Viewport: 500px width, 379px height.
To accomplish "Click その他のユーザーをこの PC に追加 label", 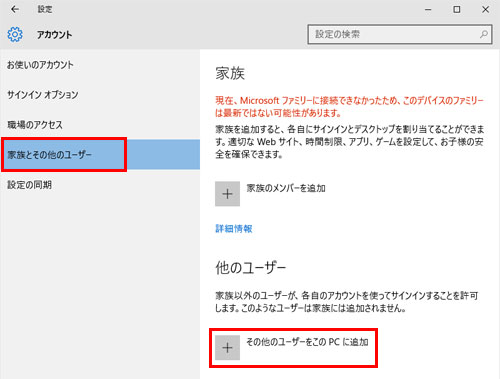I will 307,342.
